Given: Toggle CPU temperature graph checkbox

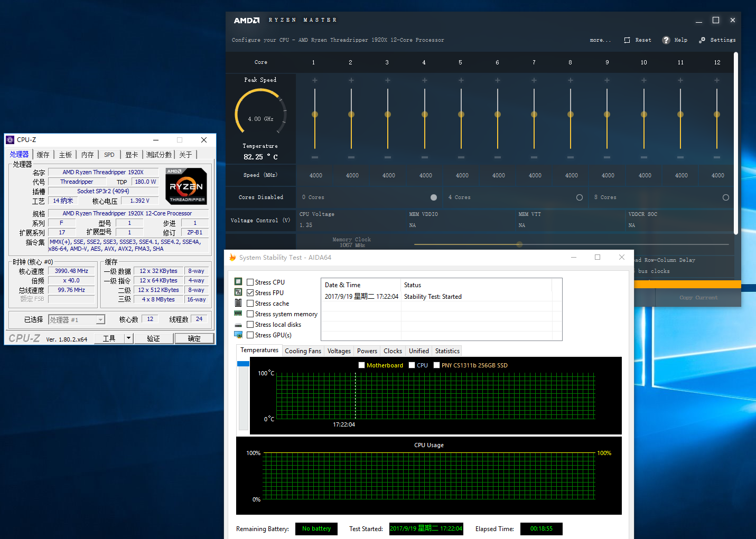Looking at the screenshot, I should point(412,365).
